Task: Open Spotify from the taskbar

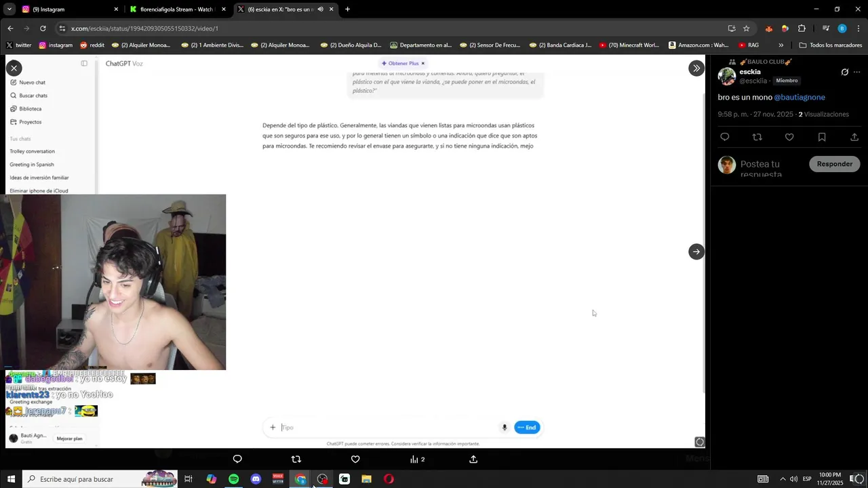Action: point(233,479)
